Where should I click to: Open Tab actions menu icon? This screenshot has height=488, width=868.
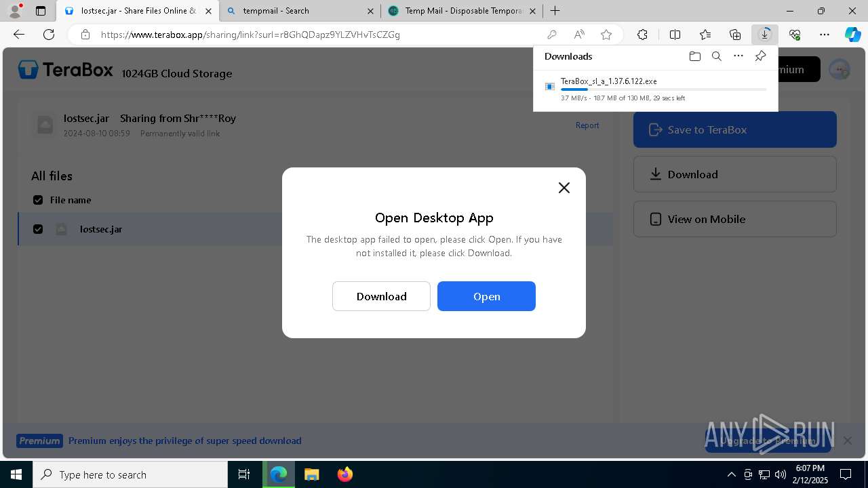tap(41, 11)
